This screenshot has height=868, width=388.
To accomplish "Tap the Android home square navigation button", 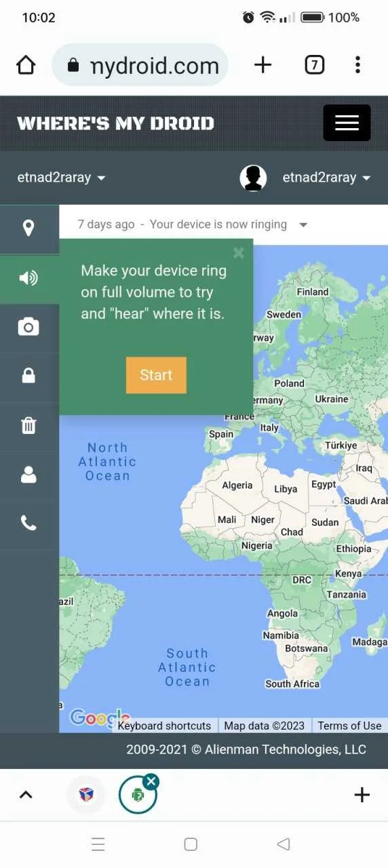I will coord(191,844).
